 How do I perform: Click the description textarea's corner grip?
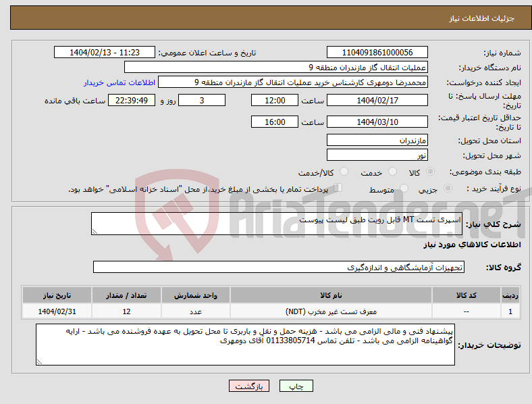[95, 232]
